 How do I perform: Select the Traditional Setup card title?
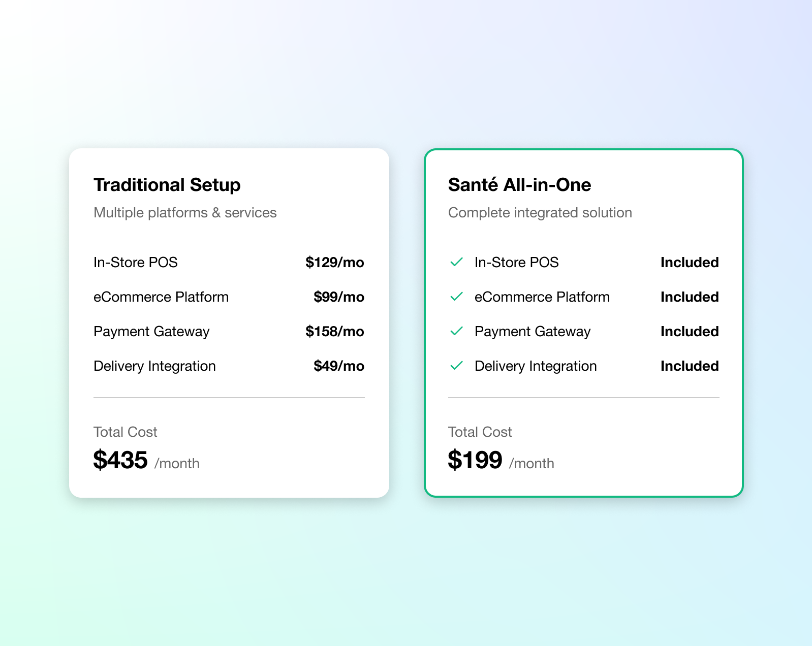point(167,185)
